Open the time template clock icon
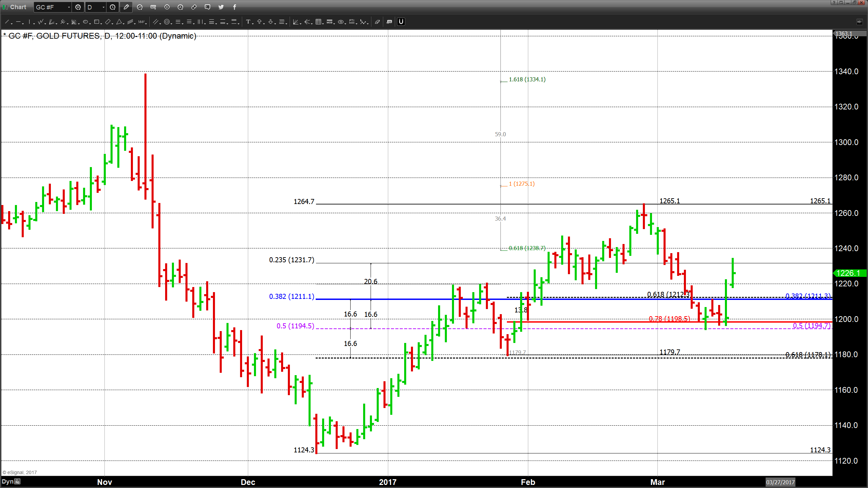868x488 pixels. 113,7
